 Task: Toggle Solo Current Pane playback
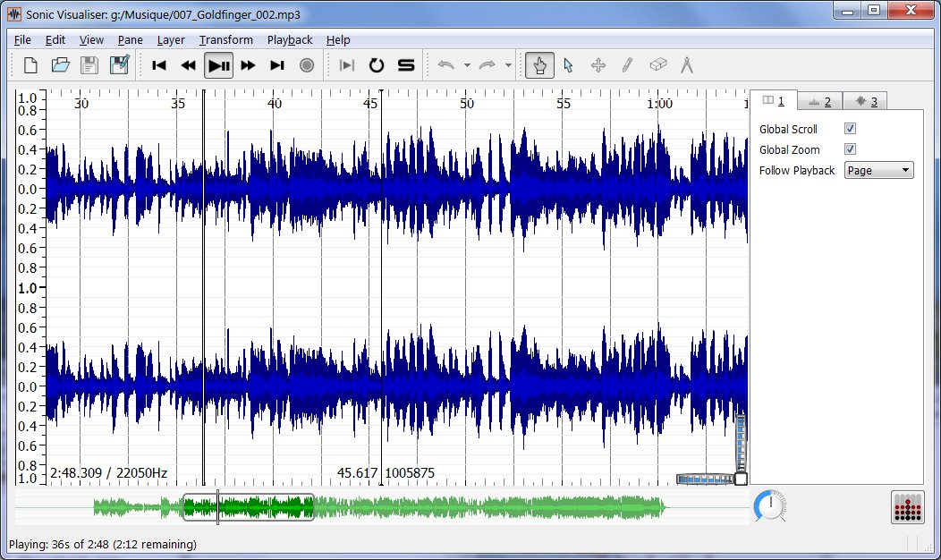point(406,65)
